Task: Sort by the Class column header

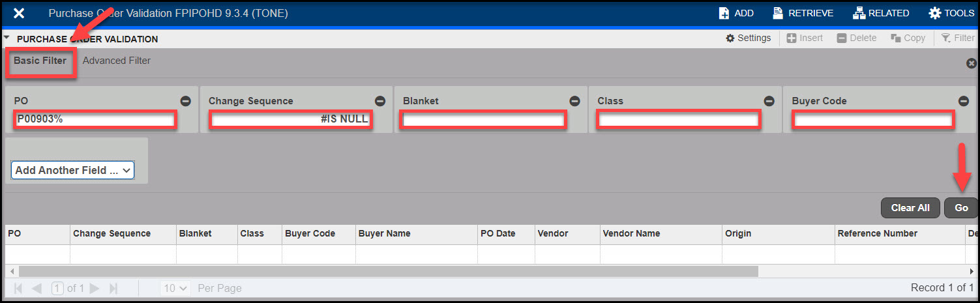Action: tap(260, 234)
